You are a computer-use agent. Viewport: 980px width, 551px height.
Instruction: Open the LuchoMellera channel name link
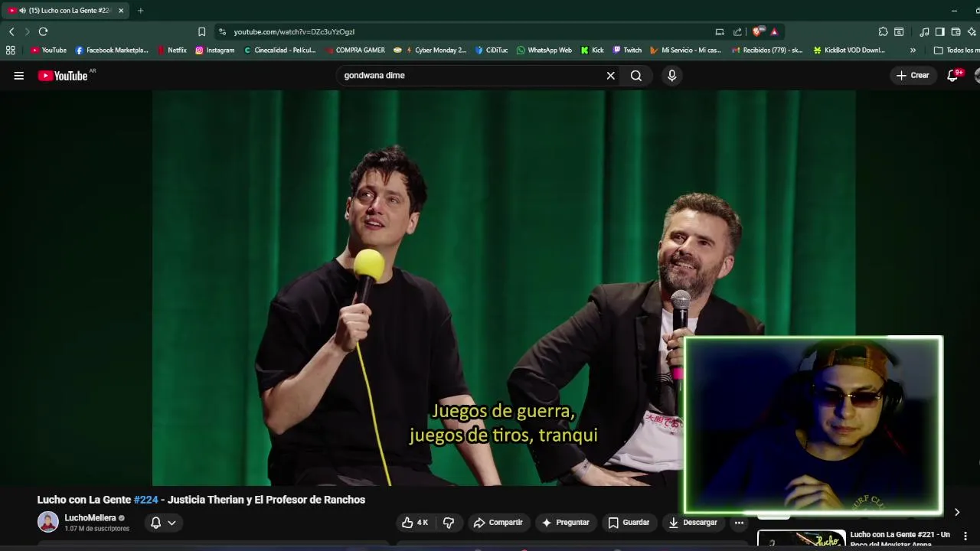pos(90,518)
